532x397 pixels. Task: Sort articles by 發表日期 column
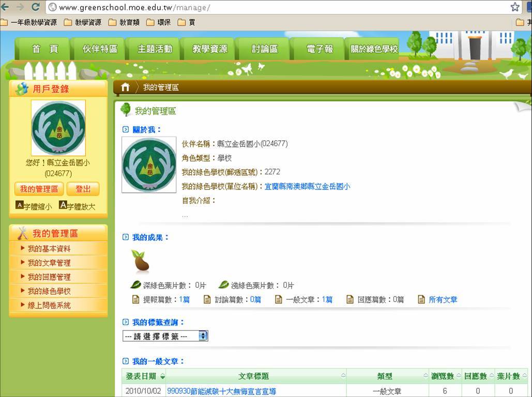[145, 376]
